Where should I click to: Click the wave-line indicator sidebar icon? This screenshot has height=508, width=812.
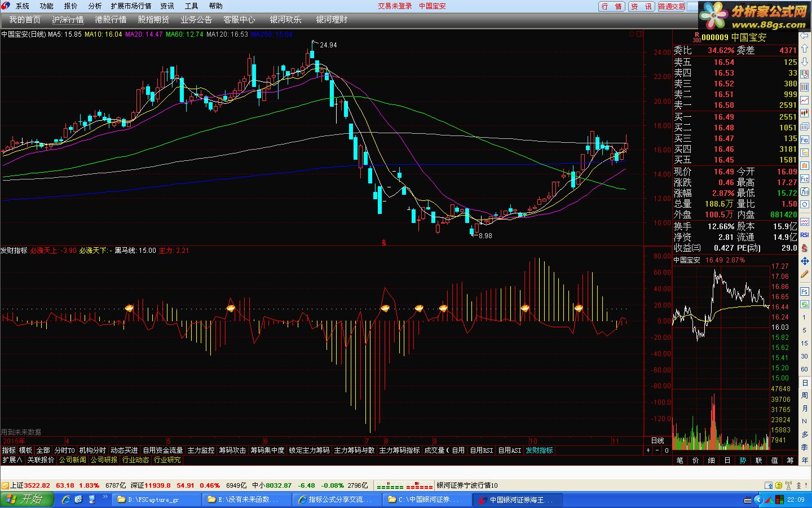[x=805, y=222]
